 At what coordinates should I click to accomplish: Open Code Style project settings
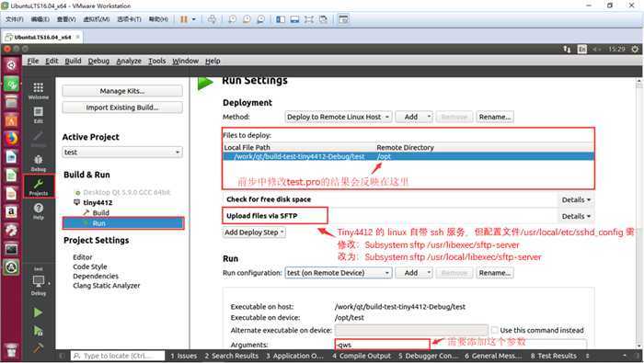tap(90, 267)
